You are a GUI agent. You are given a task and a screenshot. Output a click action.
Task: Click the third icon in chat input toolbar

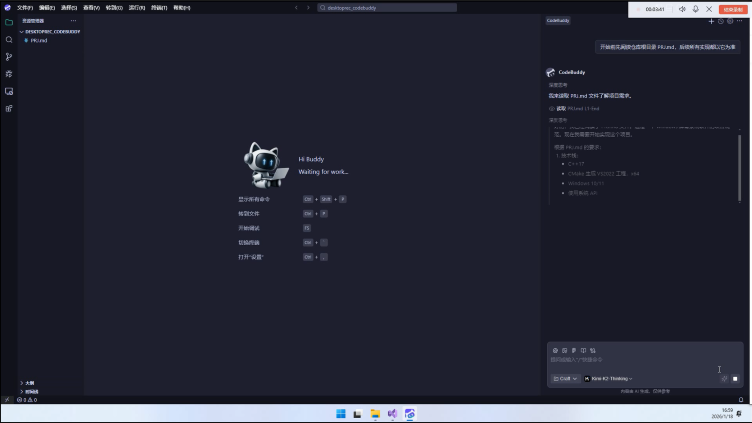[x=574, y=351]
